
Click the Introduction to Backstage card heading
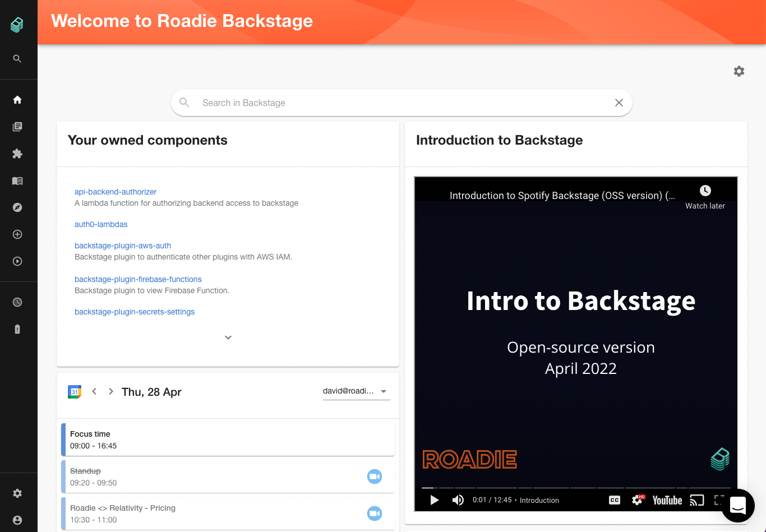[499, 140]
